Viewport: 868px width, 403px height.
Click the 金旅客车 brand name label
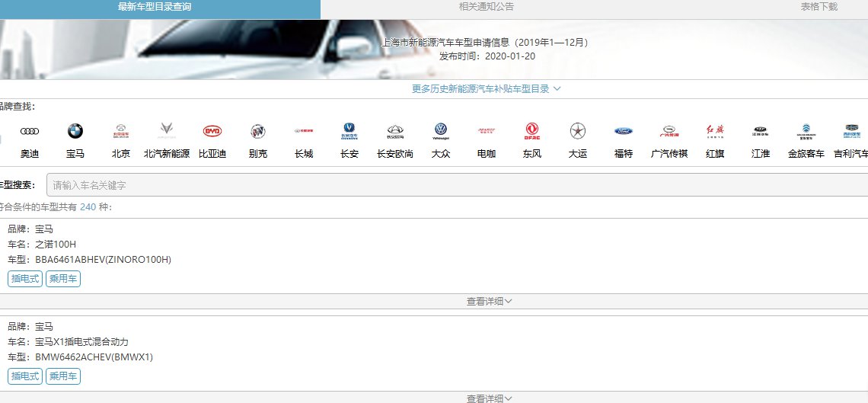806,154
